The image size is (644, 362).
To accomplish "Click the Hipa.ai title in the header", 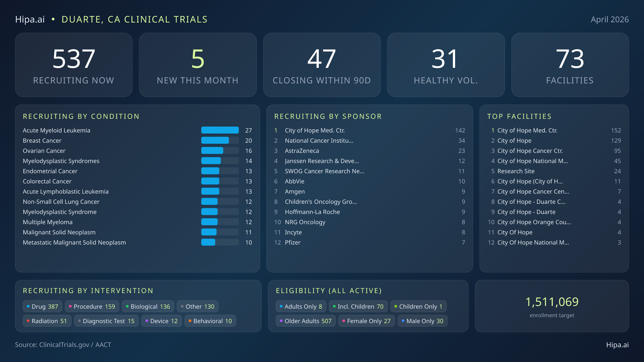I will (30, 19).
